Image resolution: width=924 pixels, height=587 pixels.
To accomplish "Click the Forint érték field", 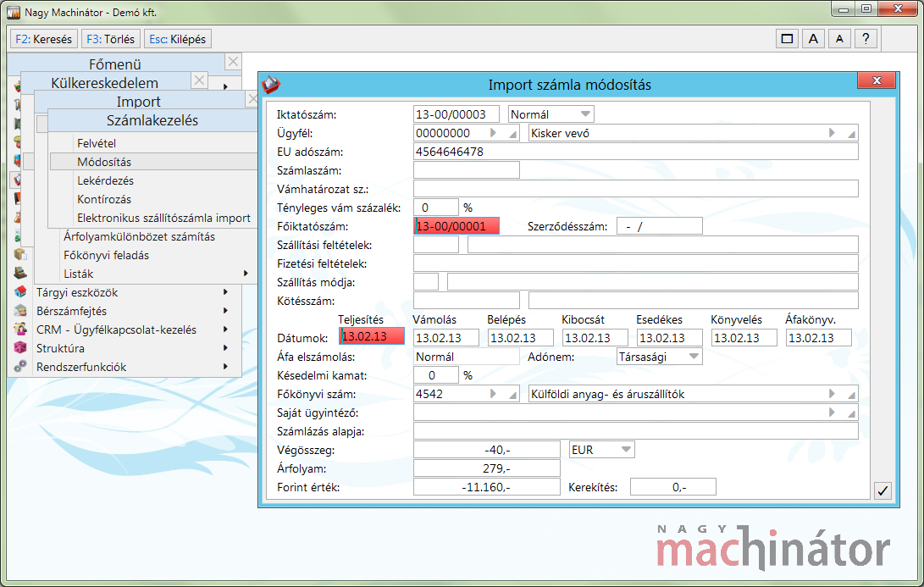I will pyautogui.click(x=487, y=487).
